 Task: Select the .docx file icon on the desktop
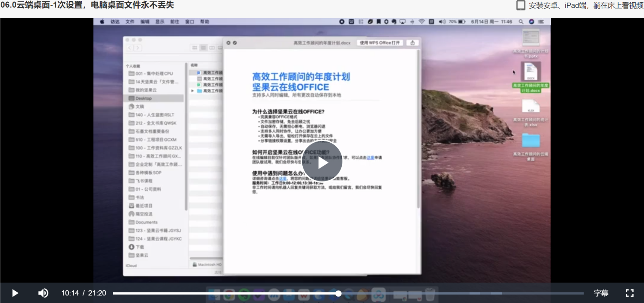(530, 71)
